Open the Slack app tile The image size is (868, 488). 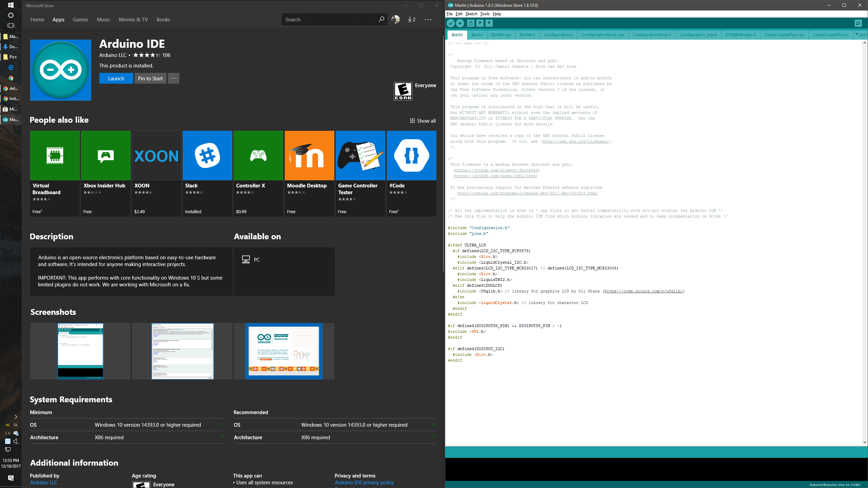[208, 174]
